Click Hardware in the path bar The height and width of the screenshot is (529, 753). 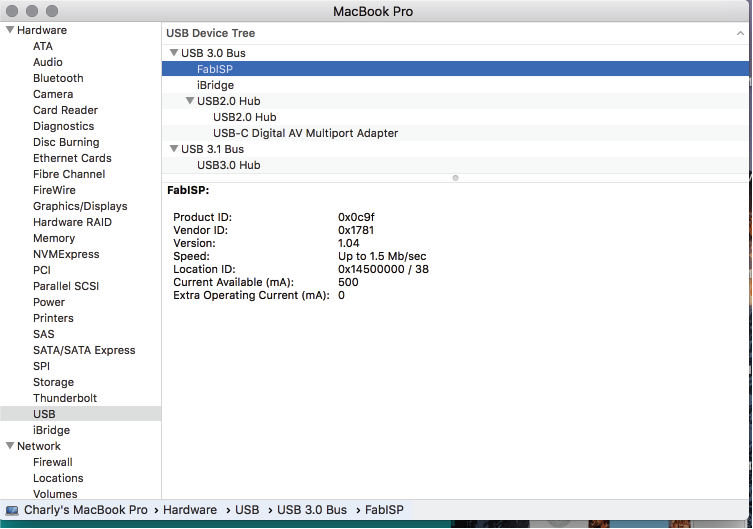coord(190,510)
